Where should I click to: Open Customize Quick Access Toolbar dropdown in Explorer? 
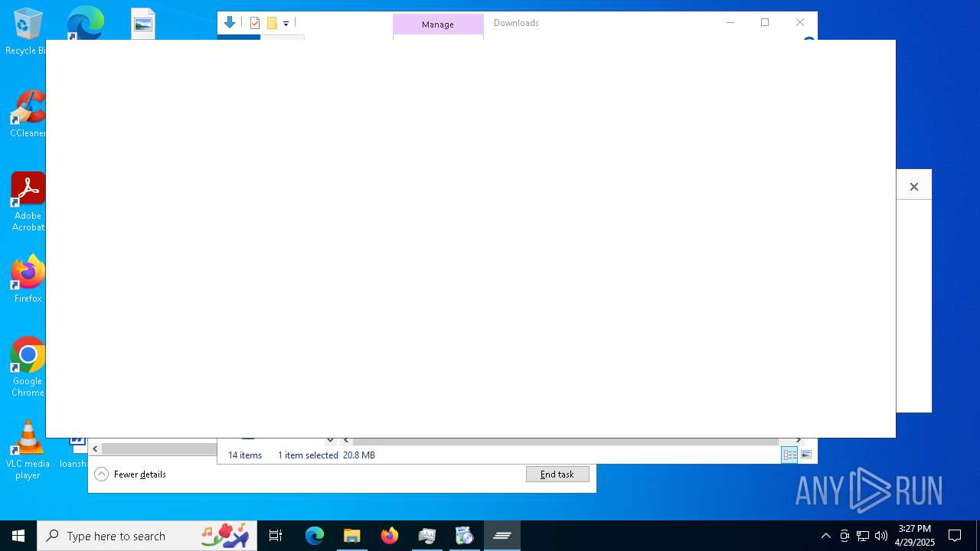pos(286,24)
